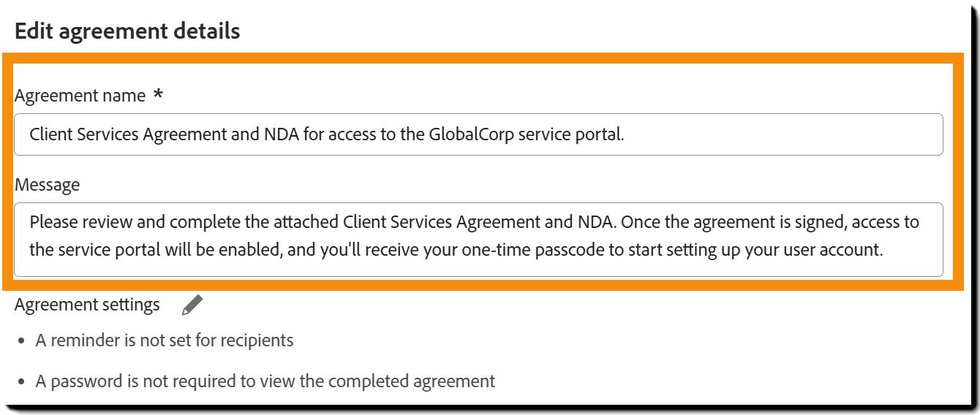Click the bullet before the reminder setting
The width and height of the screenshot is (980, 415).
point(21,341)
